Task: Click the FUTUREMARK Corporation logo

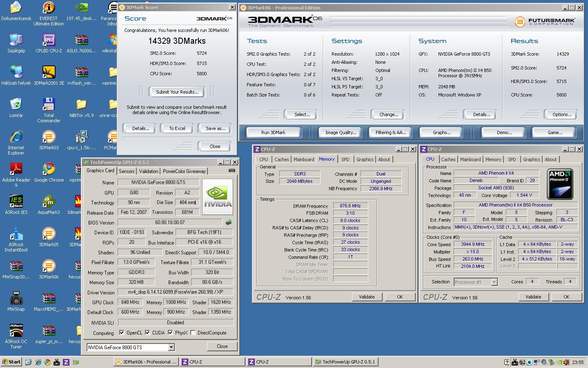Action: 545,22
